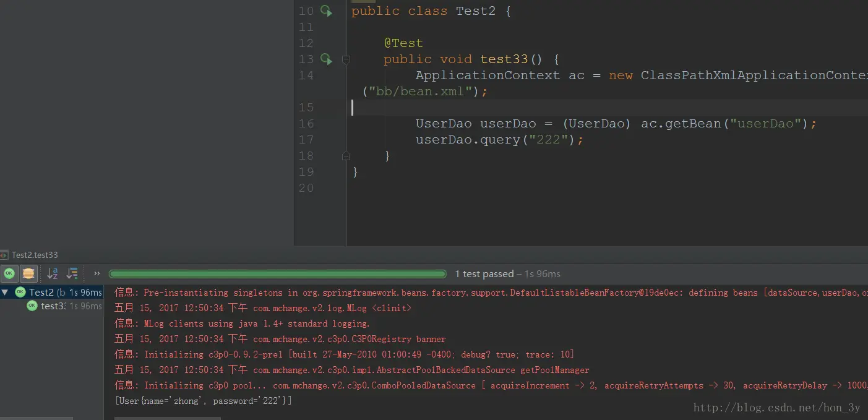The width and height of the screenshot is (868, 420).
Task: Click the console horizontal scrollbar thumb
Action: point(167,418)
